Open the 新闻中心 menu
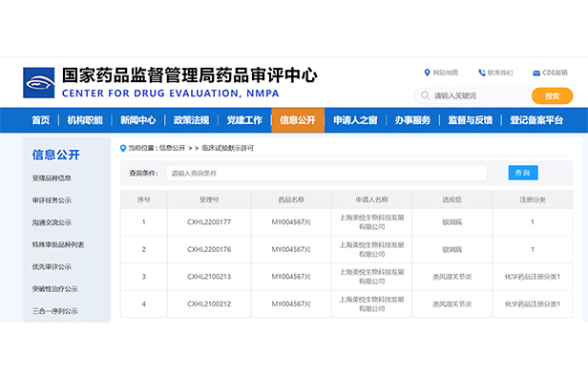 pyautogui.click(x=138, y=120)
